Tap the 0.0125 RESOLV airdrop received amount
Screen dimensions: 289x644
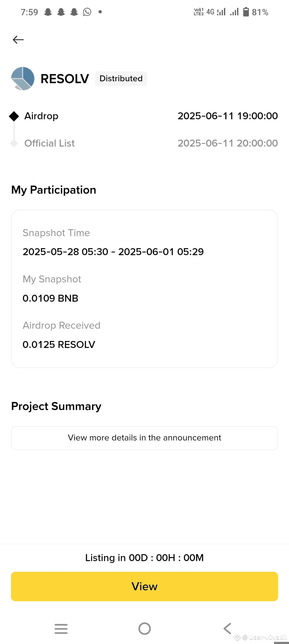click(x=59, y=344)
